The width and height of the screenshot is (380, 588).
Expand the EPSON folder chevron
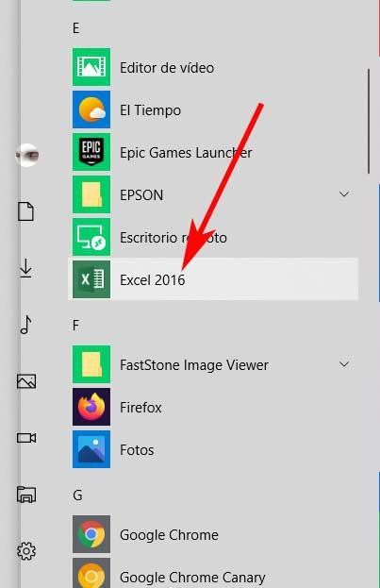click(x=344, y=194)
